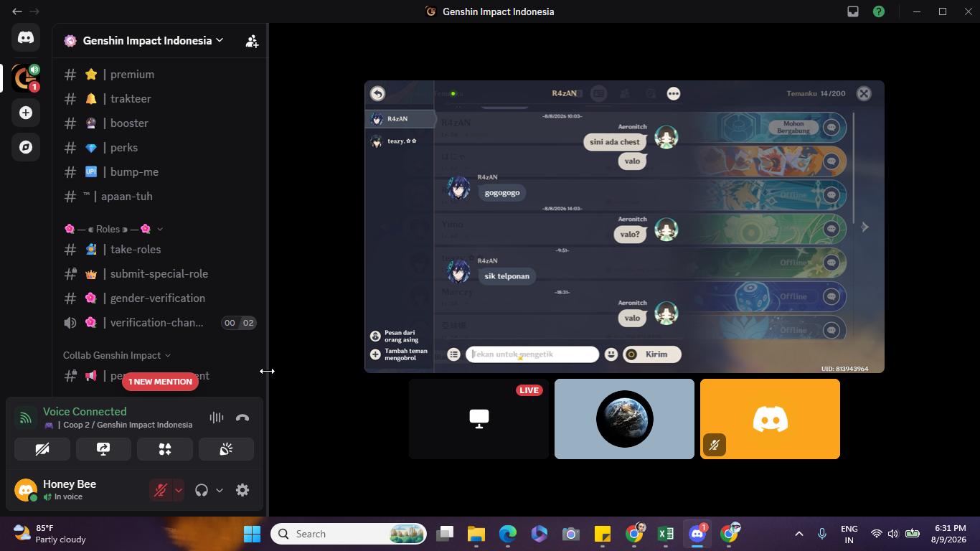Image resolution: width=980 pixels, height=551 pixels.
Task: Open noise suppression waveform icon
Action: [x=216, y=418]
